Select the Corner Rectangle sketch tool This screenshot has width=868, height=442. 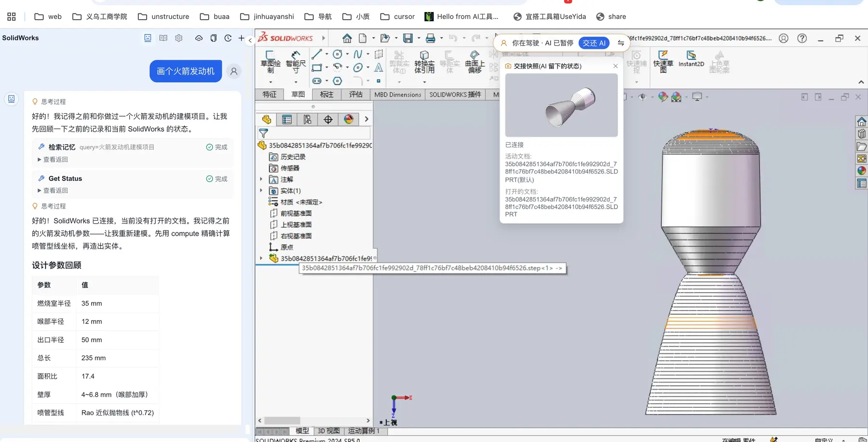pos(317,67)
